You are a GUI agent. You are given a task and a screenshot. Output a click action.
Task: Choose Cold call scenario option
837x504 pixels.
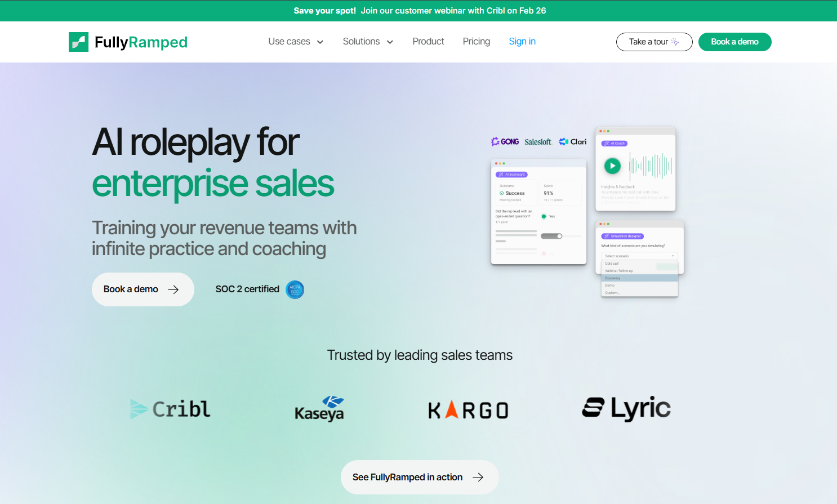[639, 264]
